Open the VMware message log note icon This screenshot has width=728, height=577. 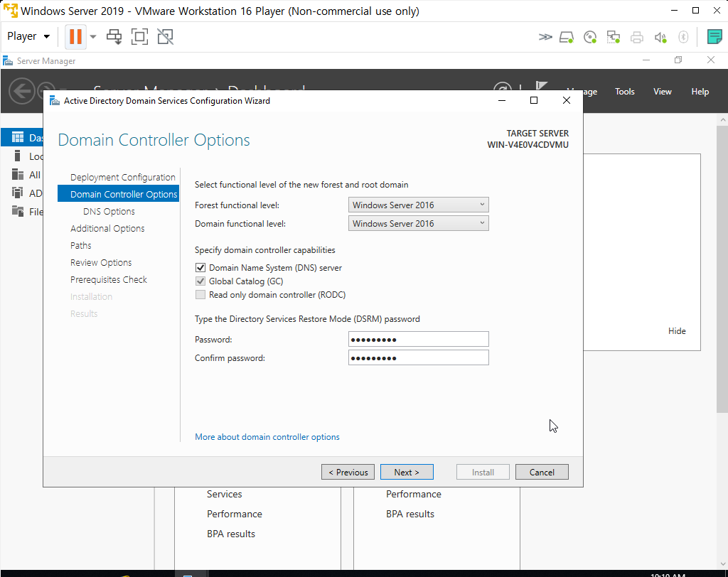click(x=714, y=37)
